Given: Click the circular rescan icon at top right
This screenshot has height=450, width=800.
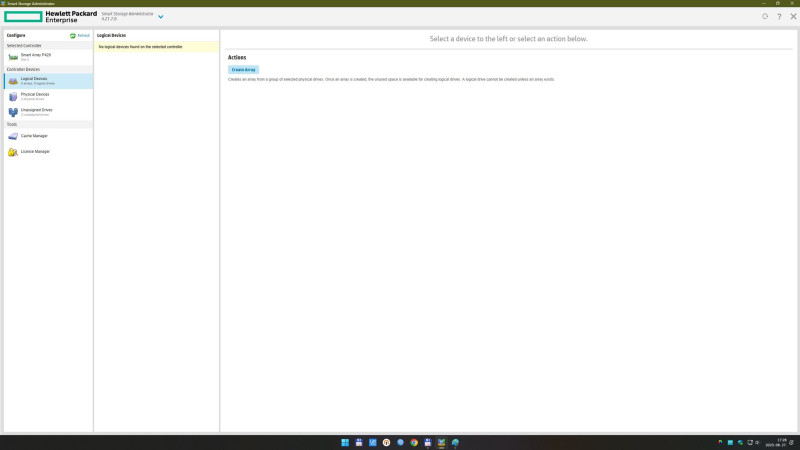Looking at the screenshot, I should tap(765, 16).
